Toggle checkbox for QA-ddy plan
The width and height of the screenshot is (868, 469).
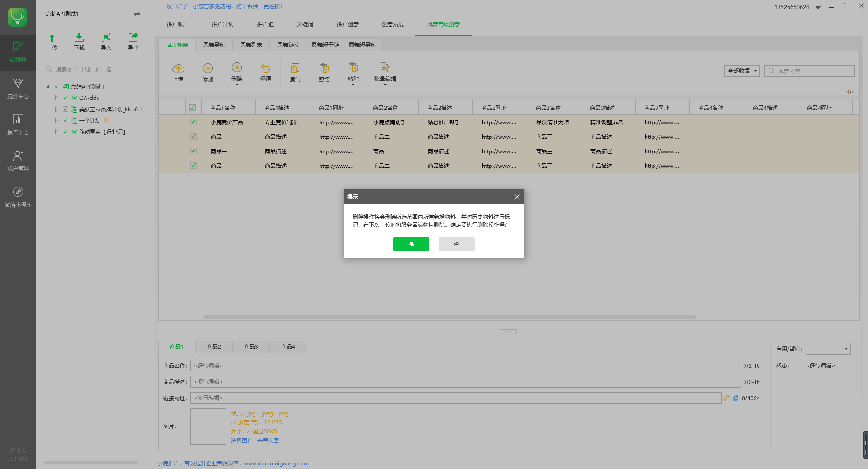pos(66,98)
